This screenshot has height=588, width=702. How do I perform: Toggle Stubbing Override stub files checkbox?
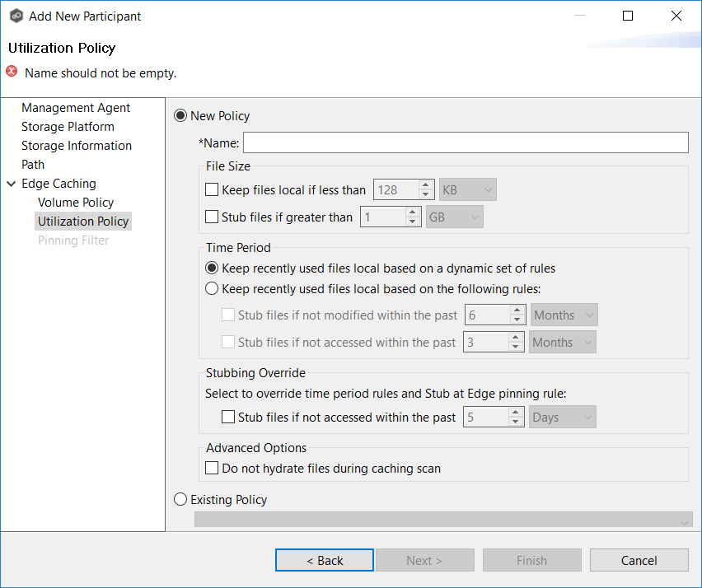(x=228, y=418)
